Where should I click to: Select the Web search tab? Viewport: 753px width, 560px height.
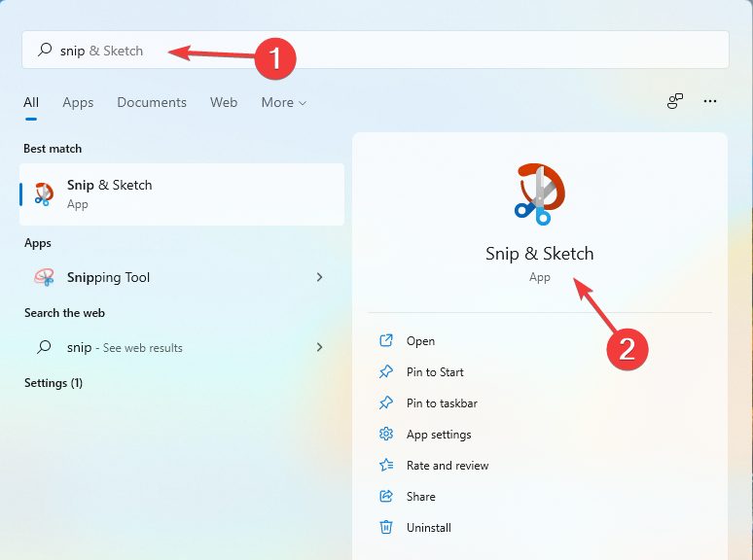224,102
